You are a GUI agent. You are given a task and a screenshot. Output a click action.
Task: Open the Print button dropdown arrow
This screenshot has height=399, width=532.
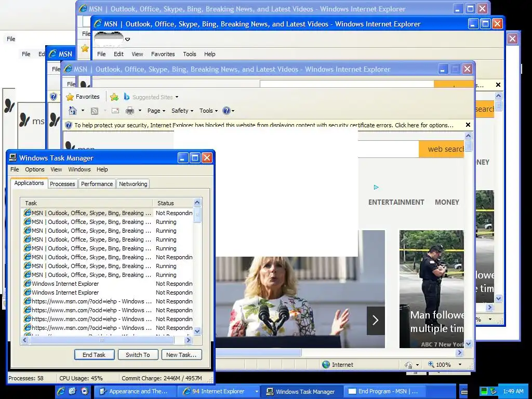point(139,111)
